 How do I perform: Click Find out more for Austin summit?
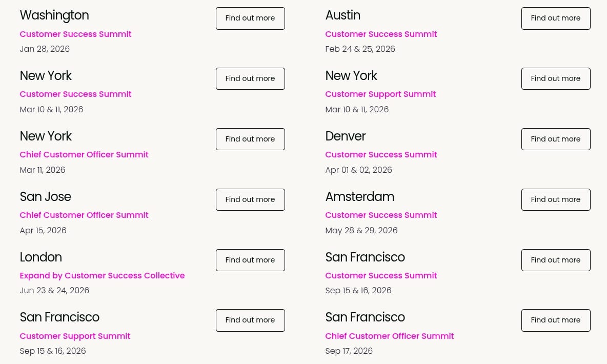[556, 18]
